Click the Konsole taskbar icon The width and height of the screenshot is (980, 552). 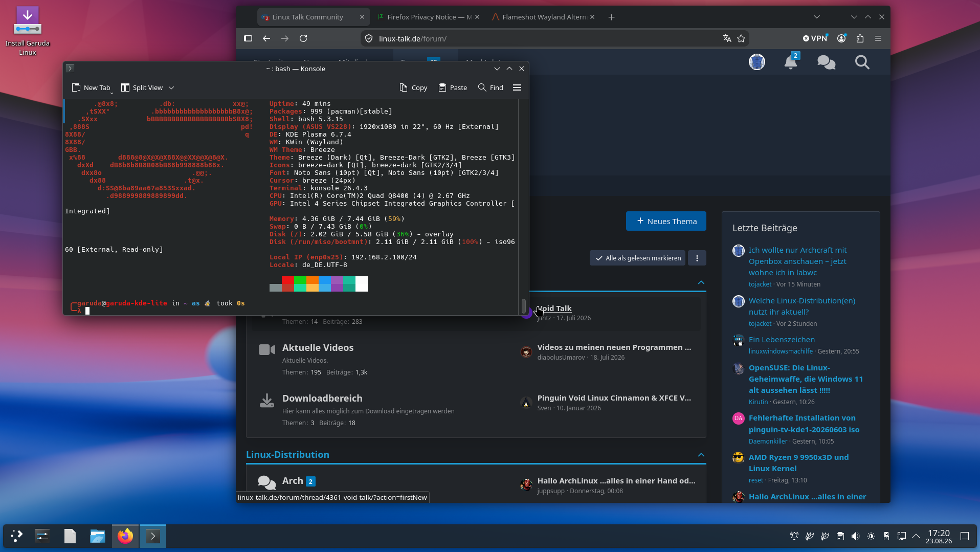(x=153, y=536)
